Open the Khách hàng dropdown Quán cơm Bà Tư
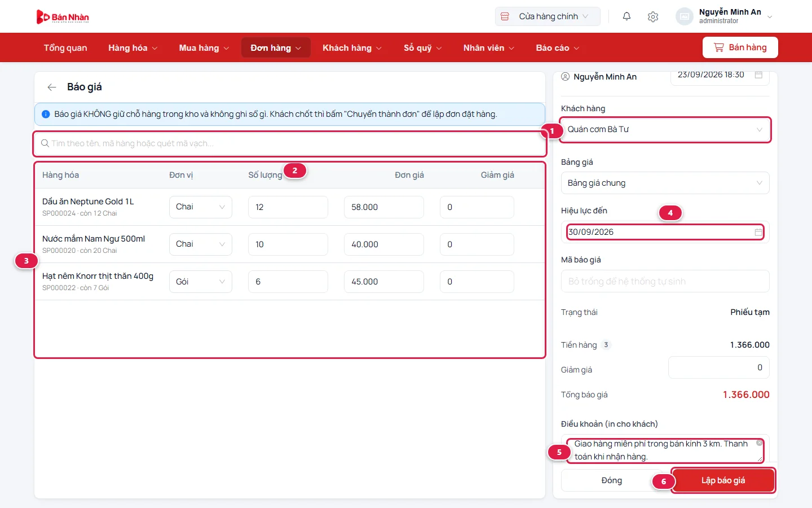This screenshot has width=812, height=508. click(x=665, y=130)
